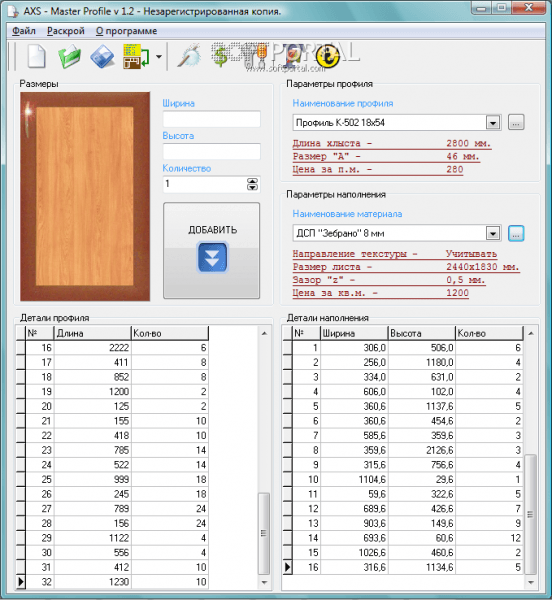Open the ДСП "Зебрано" material dropdown

[x=493, y=233]
